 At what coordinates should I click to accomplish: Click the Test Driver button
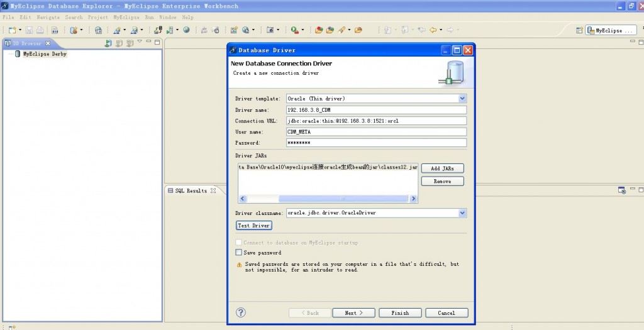254,225
